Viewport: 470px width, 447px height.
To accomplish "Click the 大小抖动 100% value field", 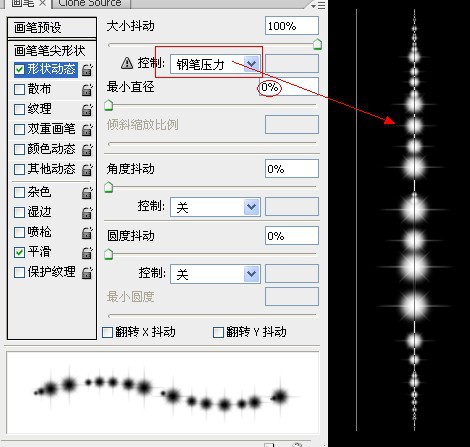I will point(292,26).
